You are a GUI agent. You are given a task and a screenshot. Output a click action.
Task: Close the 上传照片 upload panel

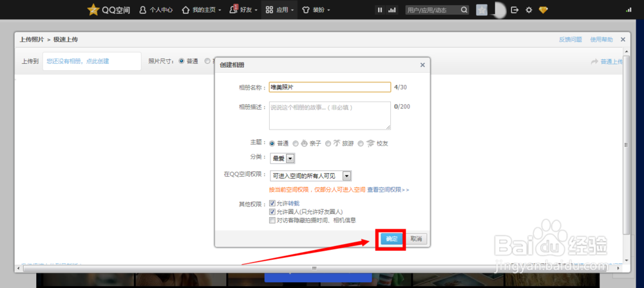click(x=623, y=39)
